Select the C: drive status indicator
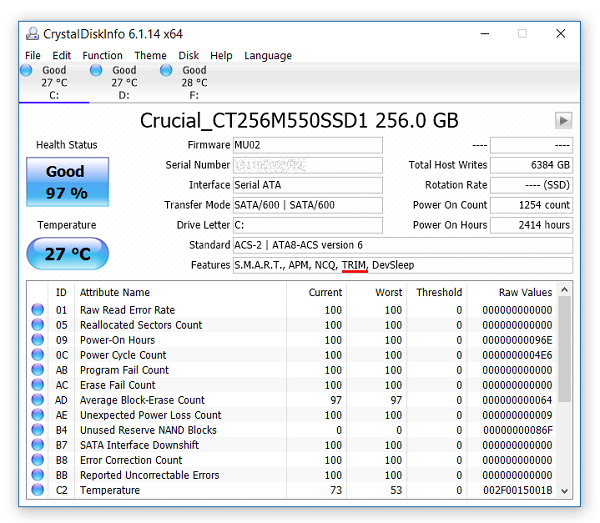 (26, 70)
